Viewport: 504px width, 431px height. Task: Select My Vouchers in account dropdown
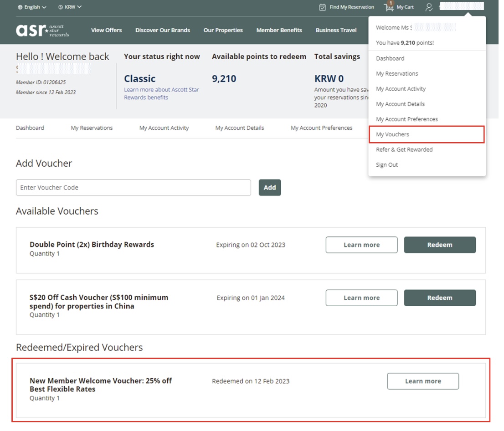click(x=427, y=134)
